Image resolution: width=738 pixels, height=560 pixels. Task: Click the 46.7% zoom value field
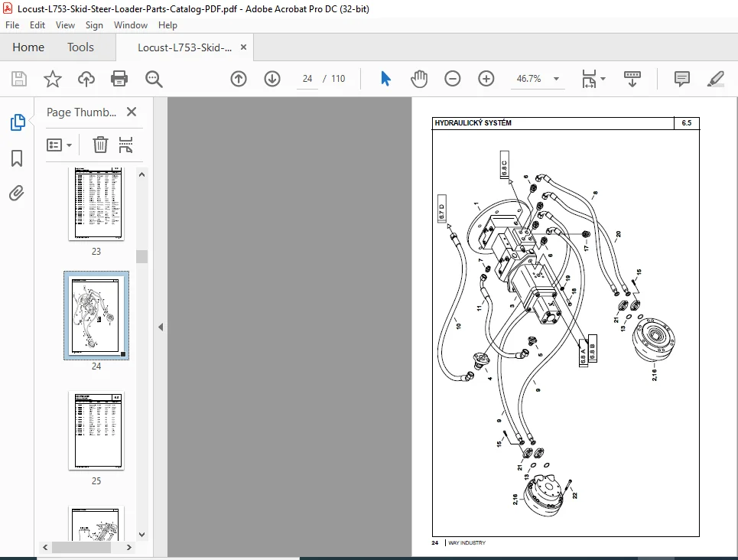coord(528,79)
